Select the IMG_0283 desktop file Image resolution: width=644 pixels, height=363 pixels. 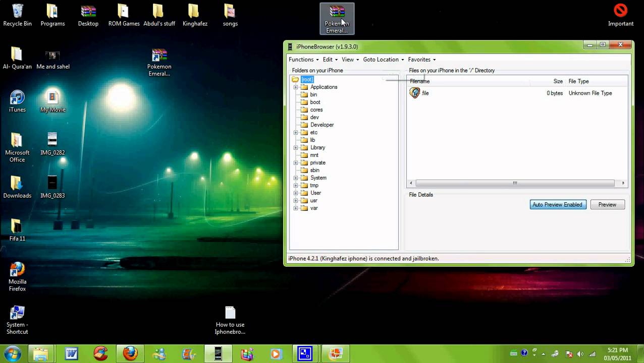click(x=52, y=187)
